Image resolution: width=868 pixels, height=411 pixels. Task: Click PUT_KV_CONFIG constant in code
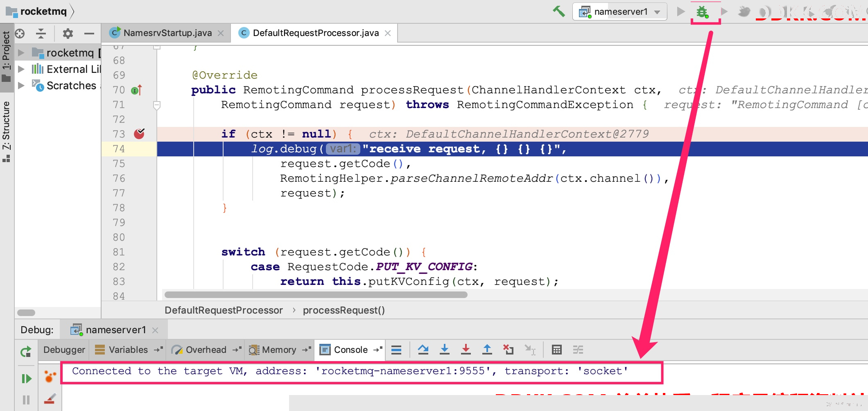click(424, 267)
